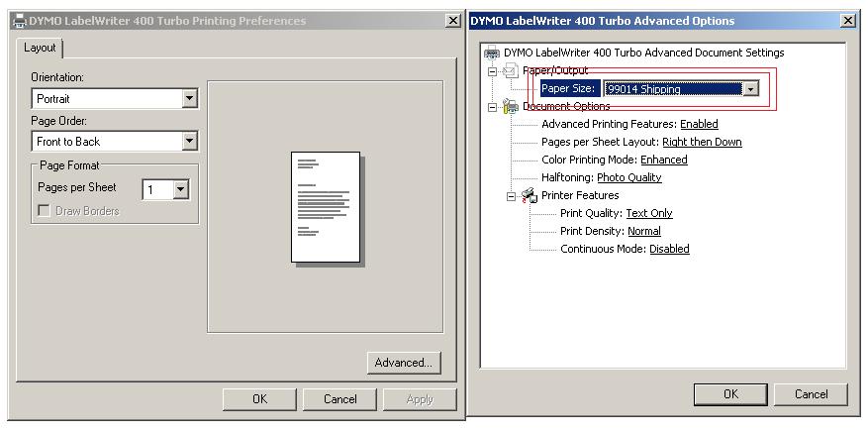Collapse the Document Options tree node
Screen dimensions: 868x433
492,107
